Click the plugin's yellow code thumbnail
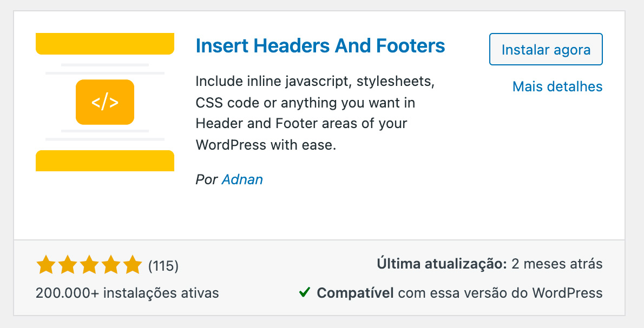The height and width of the screenshot is (328, 644). pos(105,102)
